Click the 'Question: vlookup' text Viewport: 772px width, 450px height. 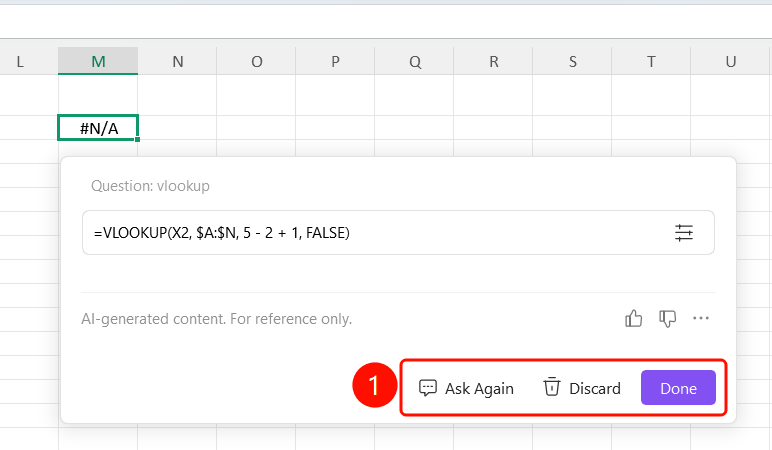coord(150,186)
